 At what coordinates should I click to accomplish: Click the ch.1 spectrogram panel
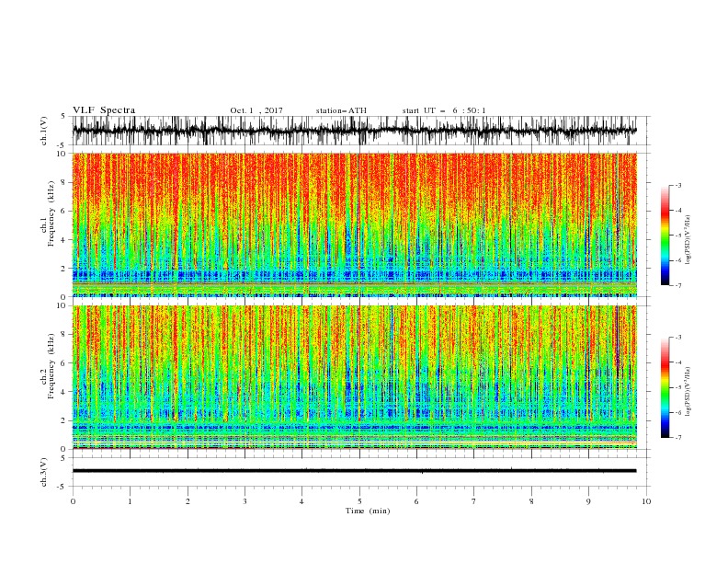pos(355,224)
